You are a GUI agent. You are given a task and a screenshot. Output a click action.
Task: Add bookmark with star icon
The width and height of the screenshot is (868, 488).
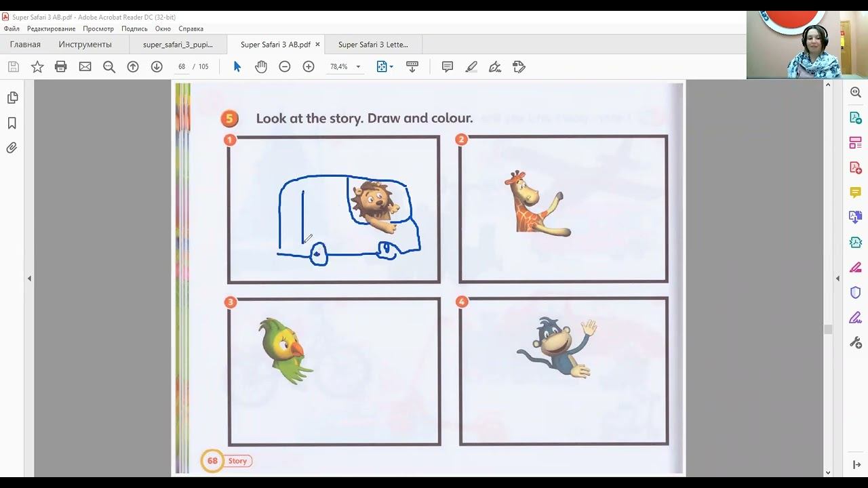[37, 66]
